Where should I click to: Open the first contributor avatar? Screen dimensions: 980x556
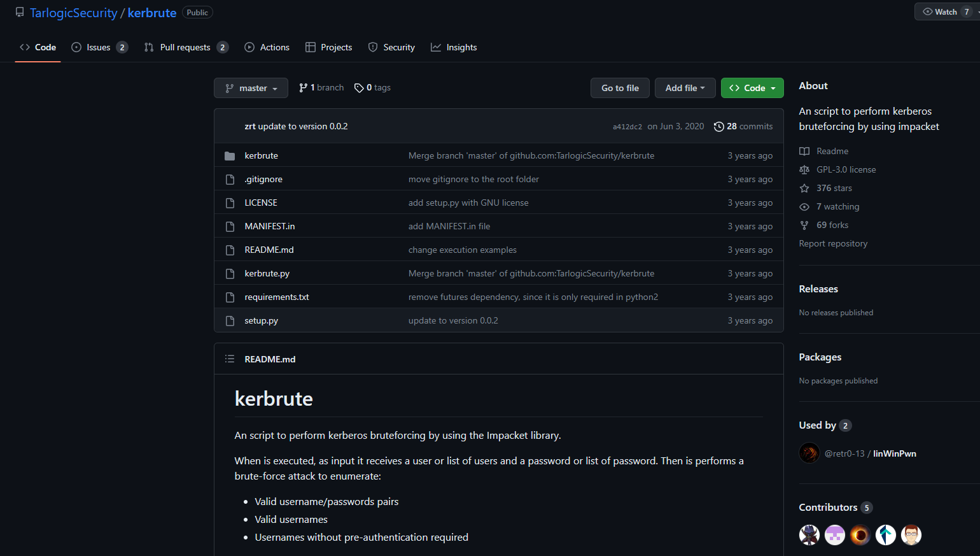809,535
